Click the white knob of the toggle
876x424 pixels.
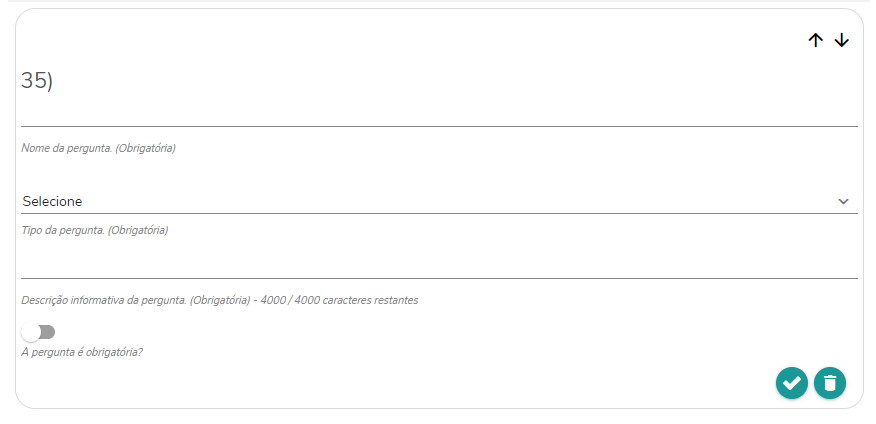tap(31, 332)
